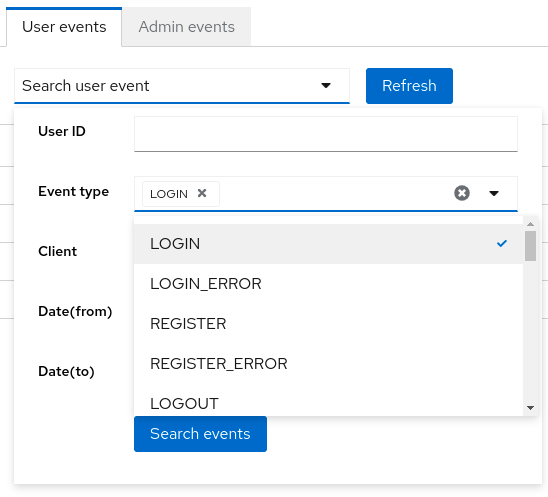Choose REGISTER_ERROR from the event list
The height and width of the screenshot is (497, 548).
pyautogui.click(x=328, y=363)
